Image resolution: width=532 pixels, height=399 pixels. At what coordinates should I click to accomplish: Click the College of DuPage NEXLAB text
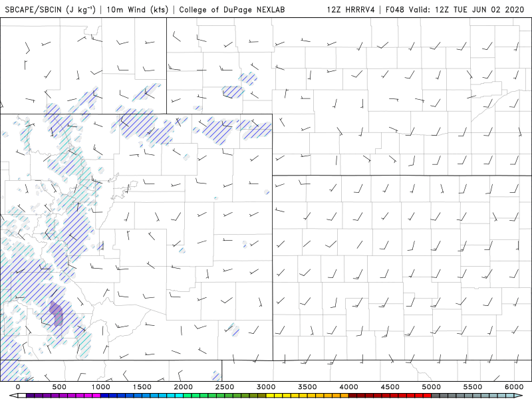(x=232, y=9)
